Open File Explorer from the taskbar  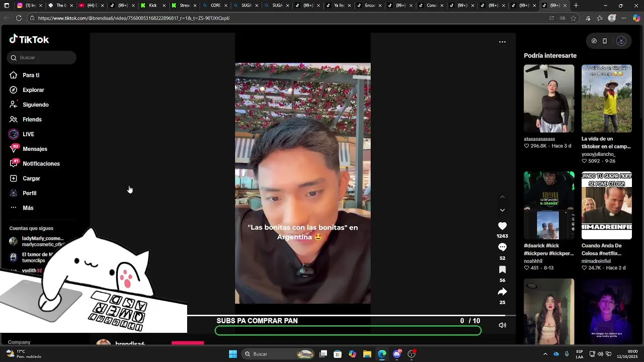[367, 354]
